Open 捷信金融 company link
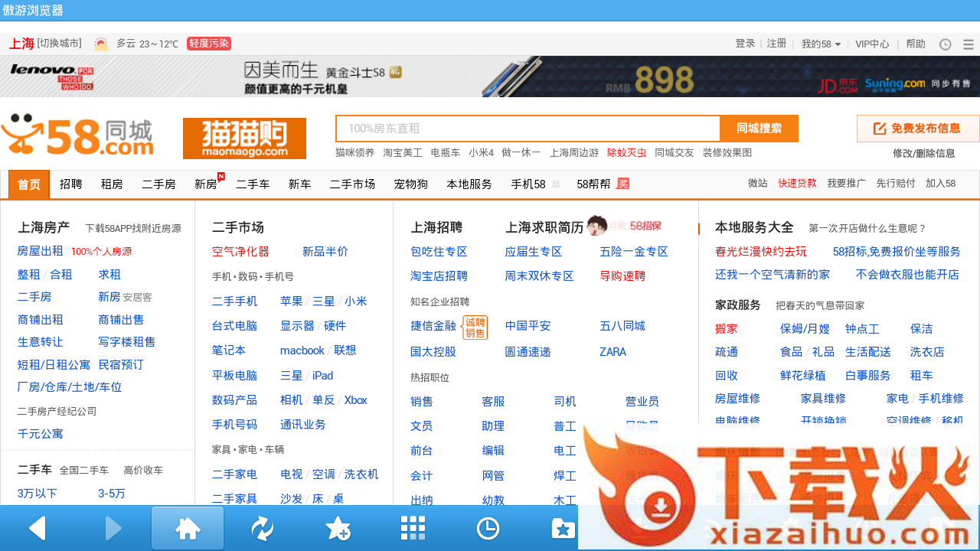 [433, 326]
